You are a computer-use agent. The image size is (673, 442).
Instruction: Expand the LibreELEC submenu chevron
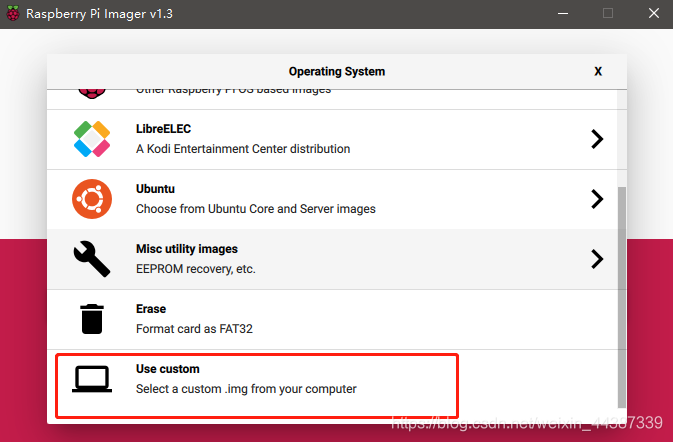pyautogui.click(x=597, y=139)
